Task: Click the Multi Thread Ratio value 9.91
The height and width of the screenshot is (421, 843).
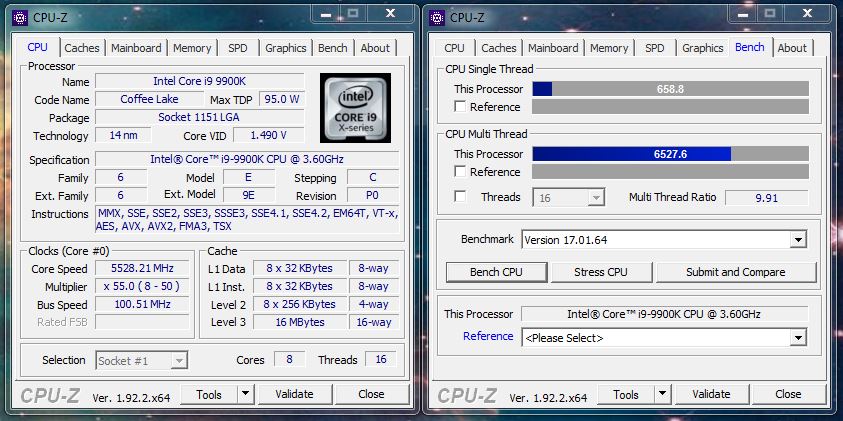Action: tap(767, 197)
